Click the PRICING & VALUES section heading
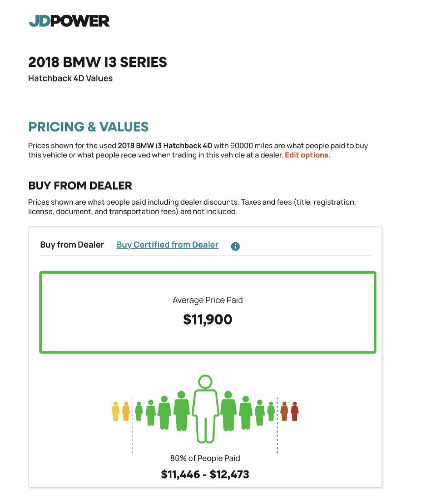426x504 pixels. [89, 126]
